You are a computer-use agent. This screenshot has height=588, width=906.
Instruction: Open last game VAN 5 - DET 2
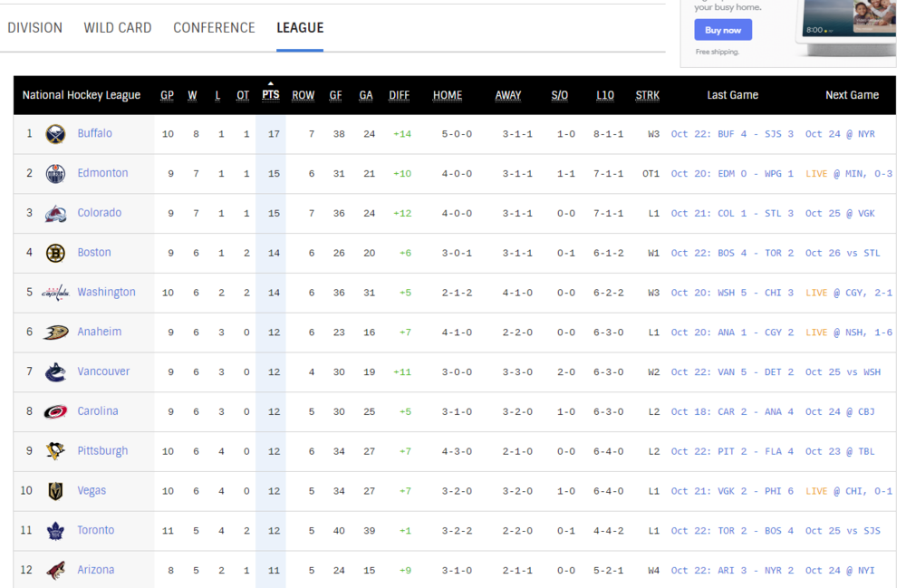point(732,372)
